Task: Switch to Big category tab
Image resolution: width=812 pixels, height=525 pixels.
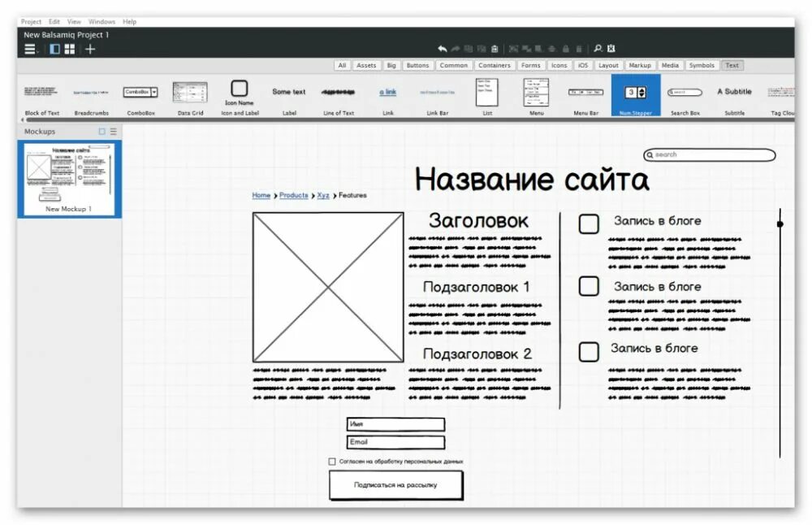Action: pos(391,65)
